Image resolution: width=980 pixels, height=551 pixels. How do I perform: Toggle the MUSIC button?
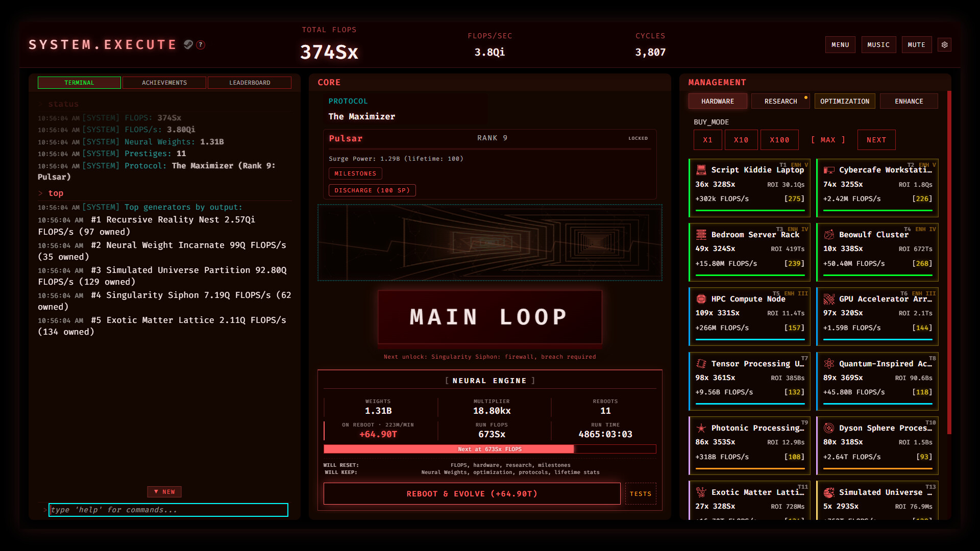click(x=878, y=45)
